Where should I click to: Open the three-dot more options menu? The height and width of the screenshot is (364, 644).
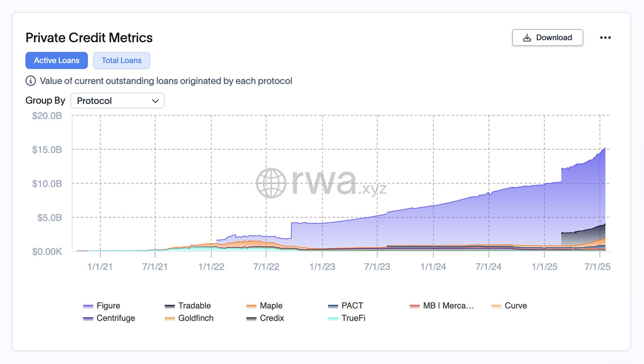tap(605, 38)
